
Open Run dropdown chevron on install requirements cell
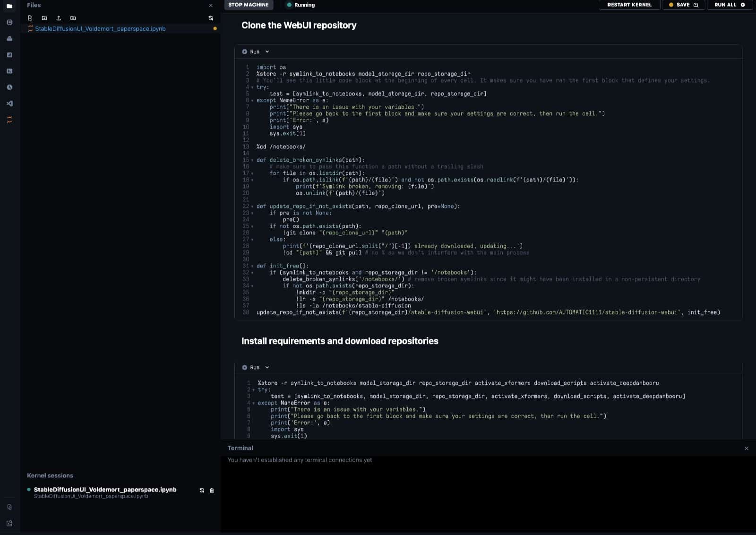click(267, 367)
